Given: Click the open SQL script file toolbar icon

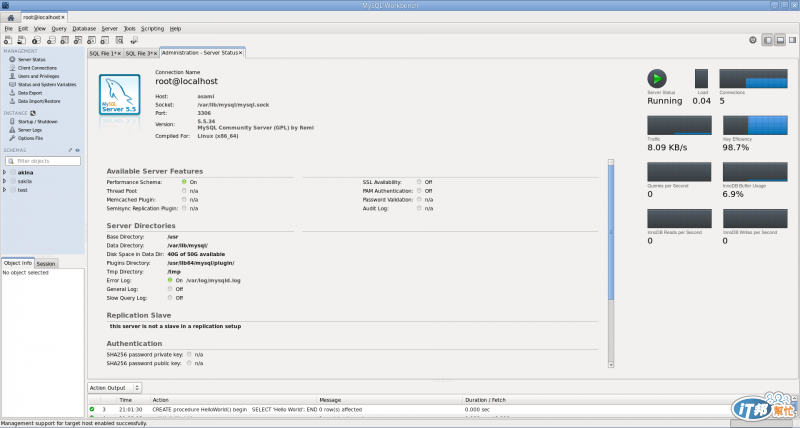Looking at the screenshot, I should tap(21, 40).
